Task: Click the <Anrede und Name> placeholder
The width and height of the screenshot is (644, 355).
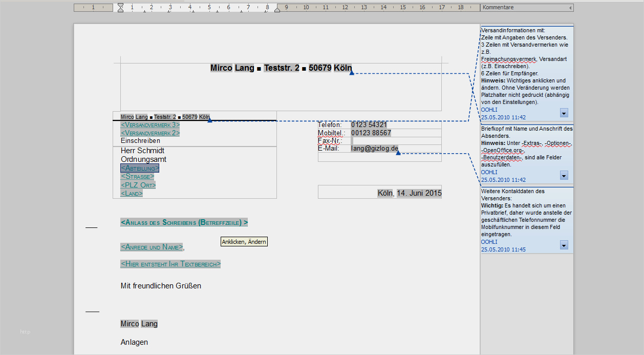Action: (152, 247)
